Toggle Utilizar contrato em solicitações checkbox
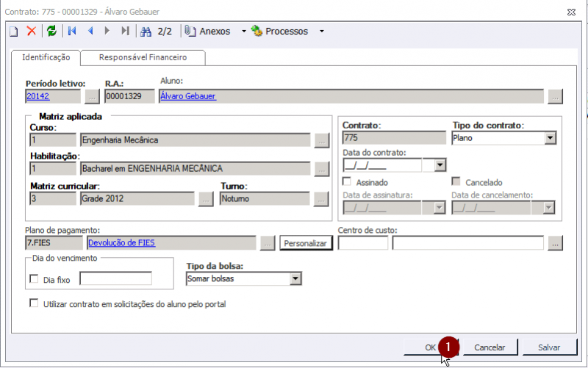The image size is (588, 368). (x=33, y=303)
